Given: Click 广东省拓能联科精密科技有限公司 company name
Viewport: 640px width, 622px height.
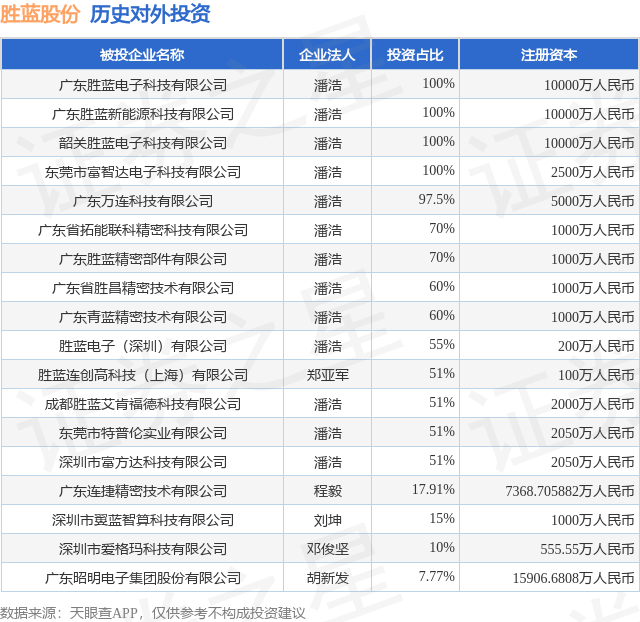Looking at the screenshot, I should [142, 230].
